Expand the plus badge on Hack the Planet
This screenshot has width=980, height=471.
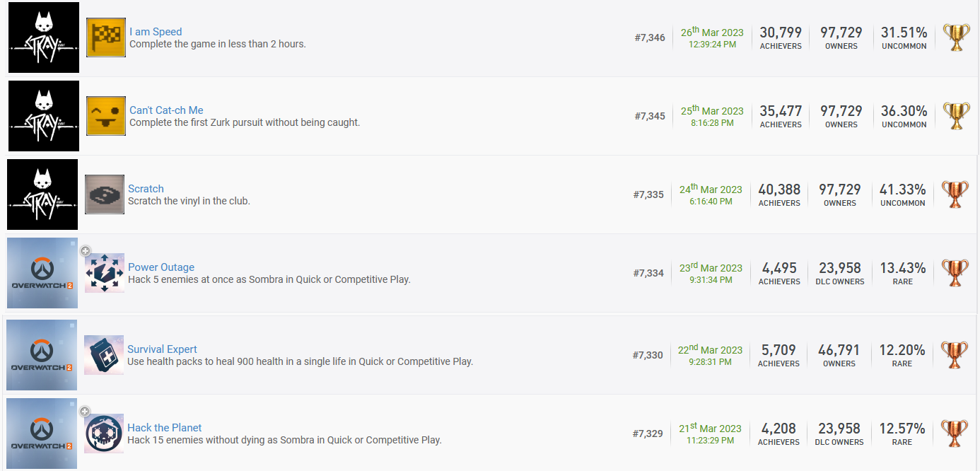pyautogui.click(x=85, y=411)
